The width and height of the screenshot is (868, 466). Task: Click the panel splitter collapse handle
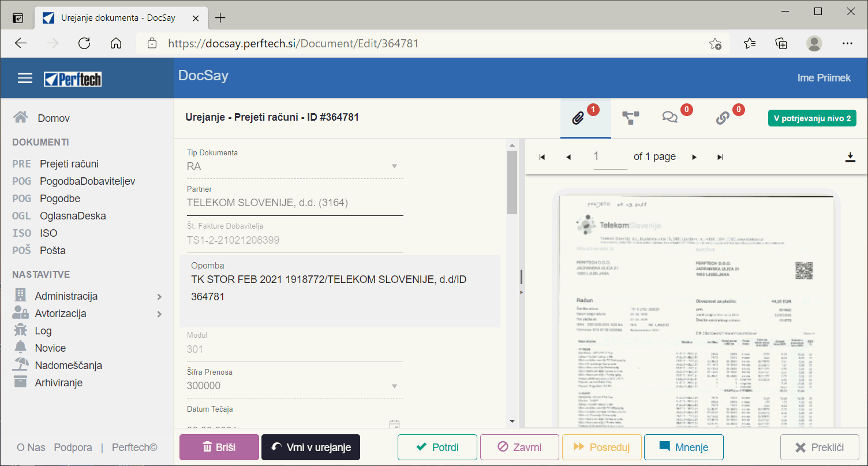coord(521,292)
